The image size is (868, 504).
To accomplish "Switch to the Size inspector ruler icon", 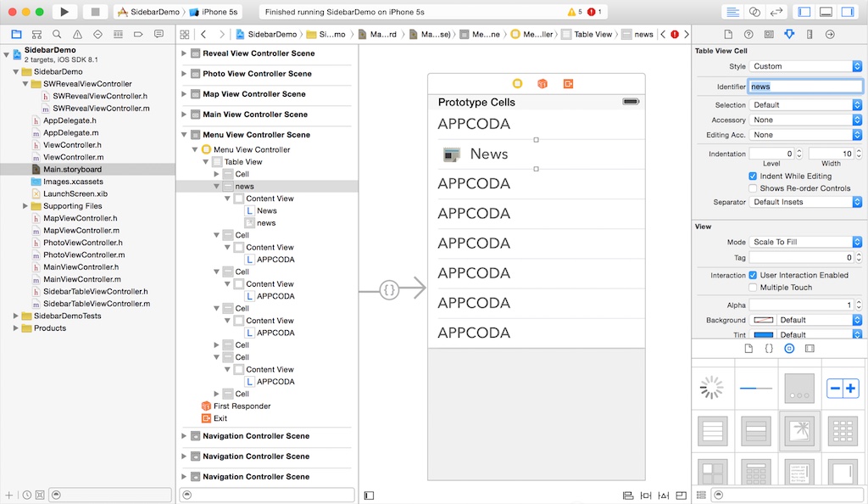I will click(x=810, y=34).
